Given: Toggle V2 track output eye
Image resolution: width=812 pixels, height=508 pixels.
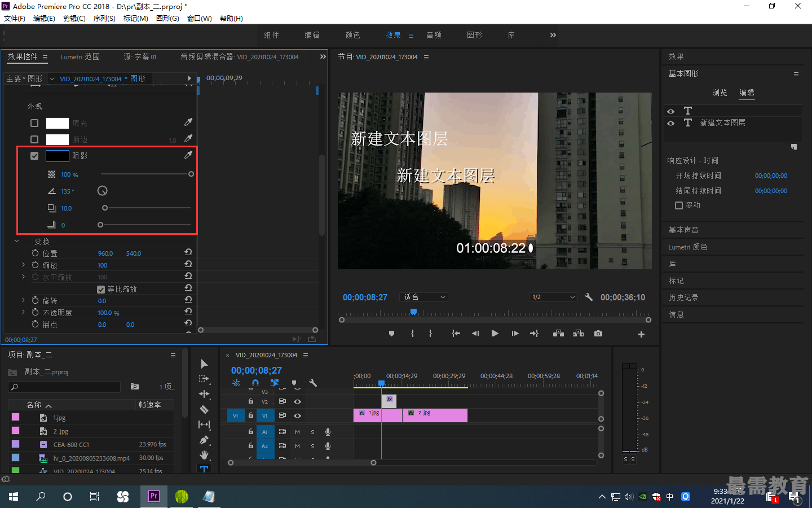Looking at the screenshot, I should [x=297, y=401].
